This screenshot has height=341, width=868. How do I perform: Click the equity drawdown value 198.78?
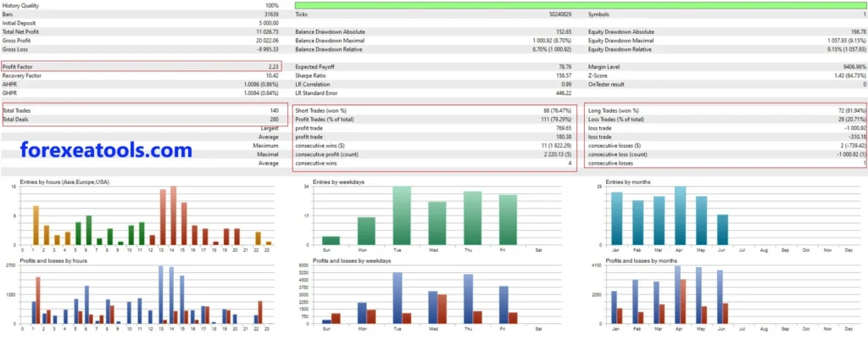point(858,32)
